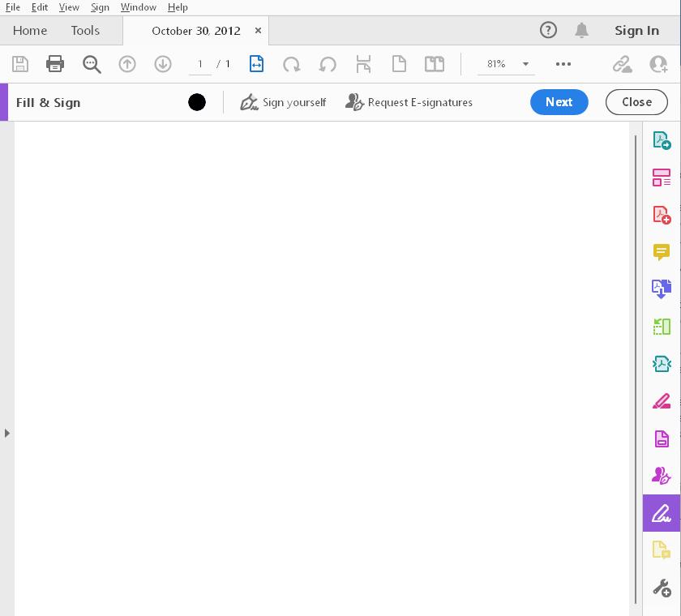Open Organize Pages in the sidebar

[x=662, y=326]
